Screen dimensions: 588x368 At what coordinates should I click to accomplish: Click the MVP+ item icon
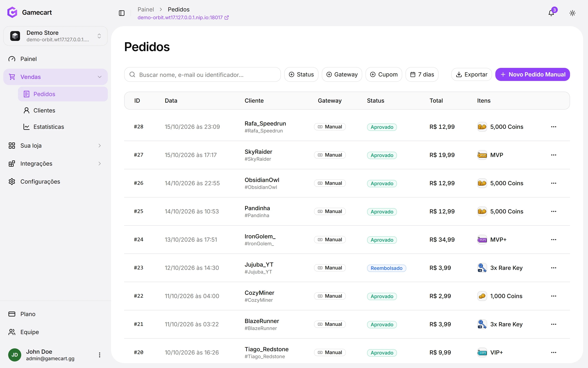coord(482,240)
